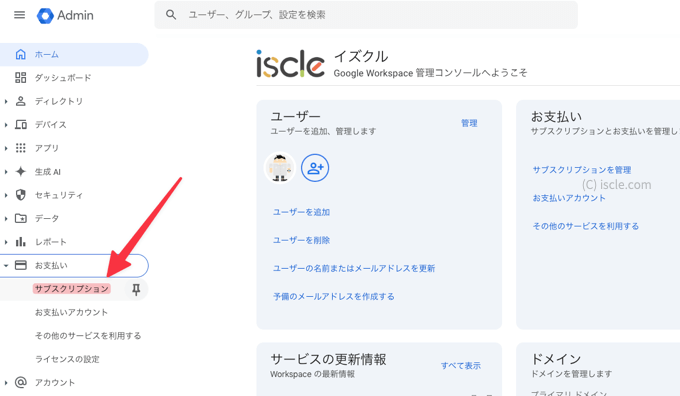The image size is (680, 396).
Task: Click すべて表示 on サービスの更新情報
Action: coord(461,366)
